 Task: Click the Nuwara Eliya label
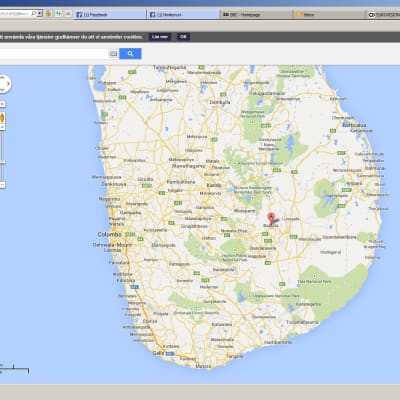point(234,230)
